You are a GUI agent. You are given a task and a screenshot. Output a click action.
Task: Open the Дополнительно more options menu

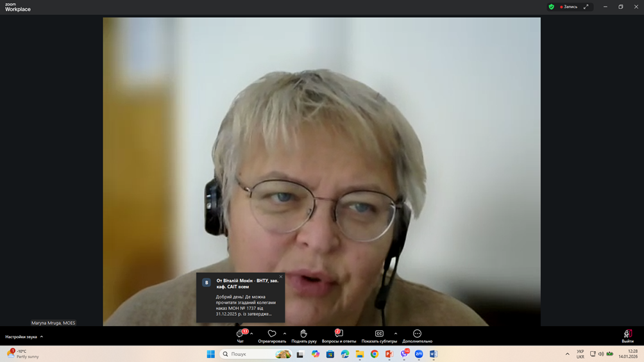point(418,336)
